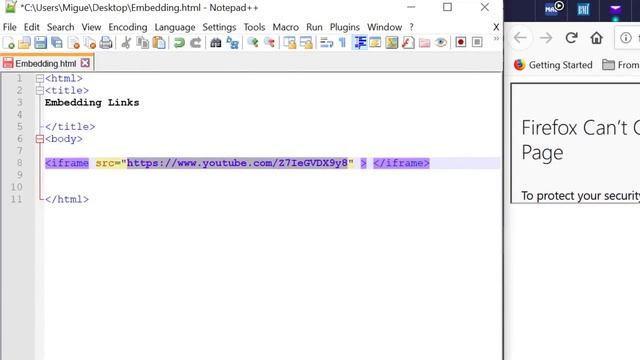The width and height of the screenshot is (640, 360).
Task: Close the Embedding.html tab with its X
Action: (x=85, y=63)
